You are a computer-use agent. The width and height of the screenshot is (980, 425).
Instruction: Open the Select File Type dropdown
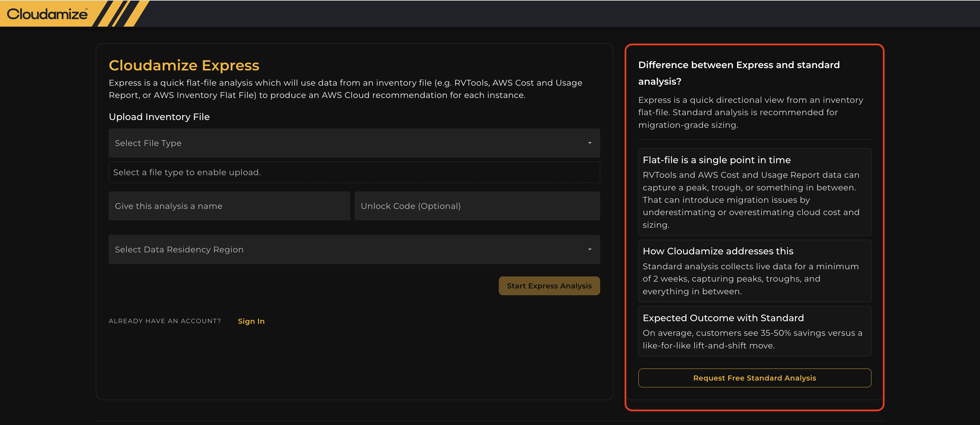pyautogui.click(x=354, y=143)
